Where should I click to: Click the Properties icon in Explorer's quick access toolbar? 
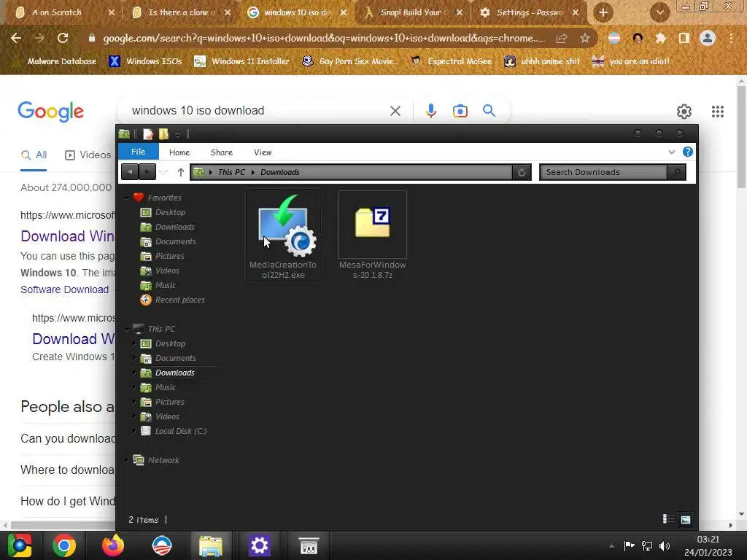point(148,134)
